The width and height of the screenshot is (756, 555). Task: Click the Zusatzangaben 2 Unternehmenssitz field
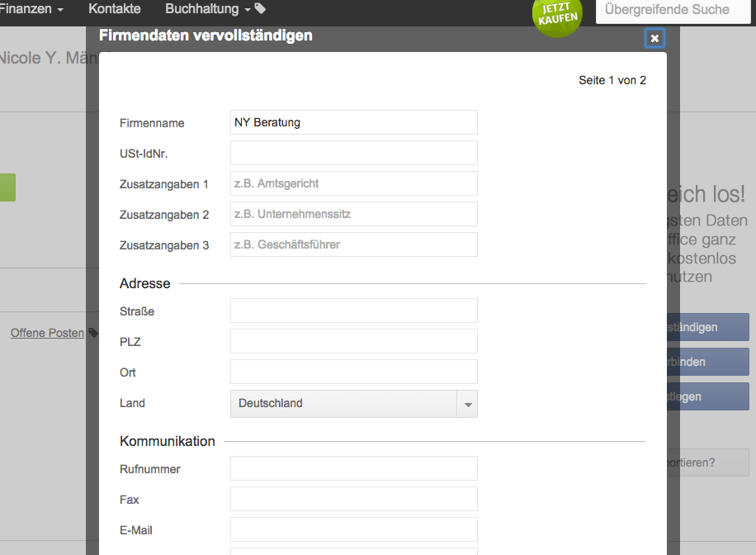coord(353,214)
